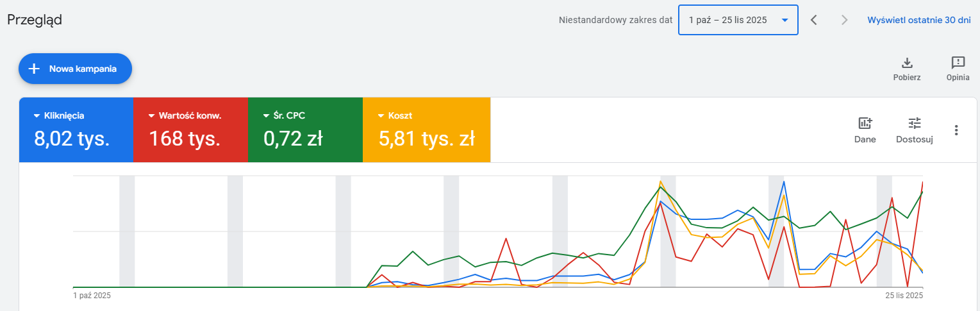Click the Pobierz download icon
This screenshot has width=980, height=311.
[907, 63]
